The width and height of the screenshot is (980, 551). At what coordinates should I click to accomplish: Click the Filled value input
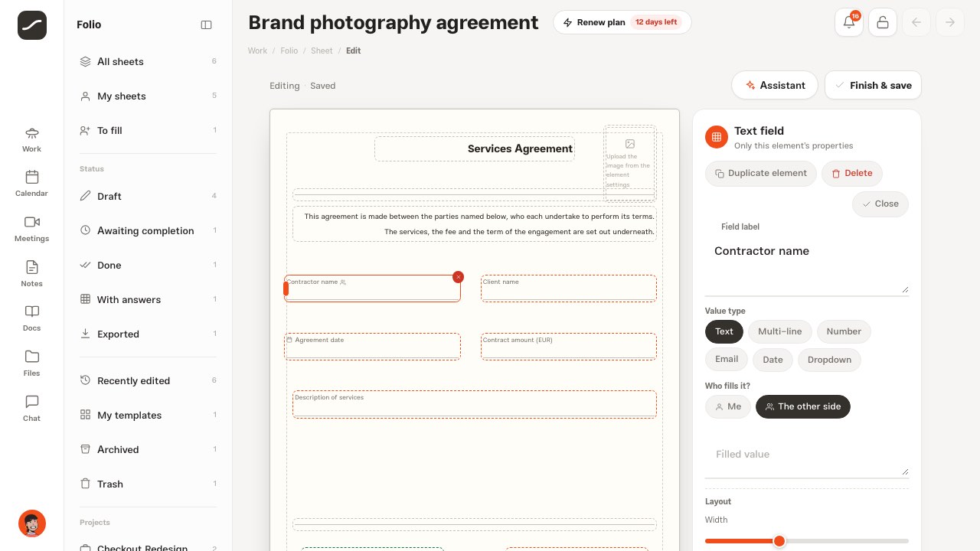point(807,458)
